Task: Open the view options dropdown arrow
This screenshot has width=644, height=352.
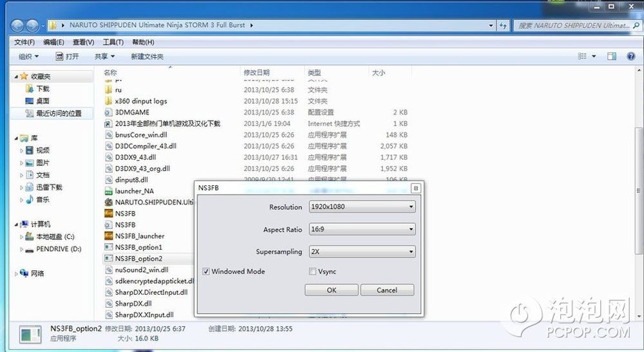Action: click(594, 56)
